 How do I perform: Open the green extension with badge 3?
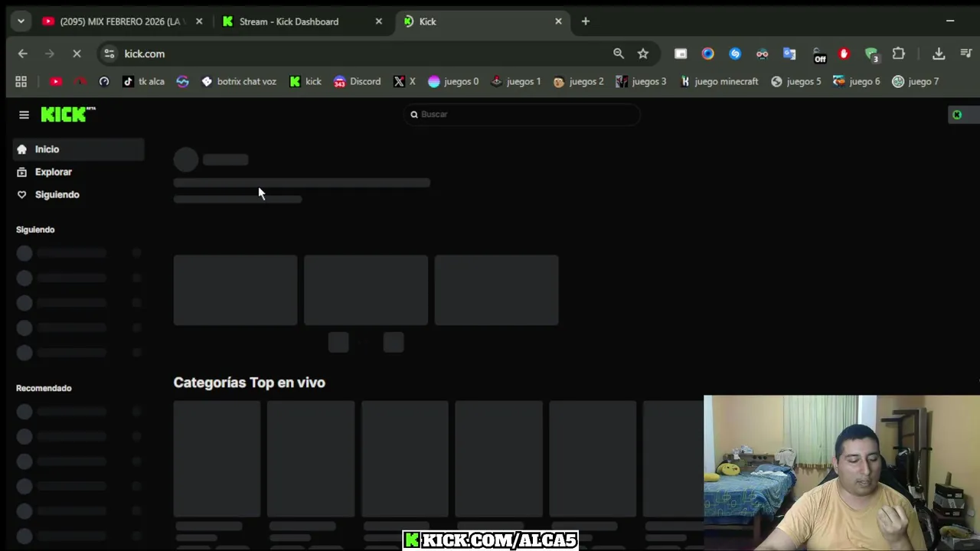[871, 54]
